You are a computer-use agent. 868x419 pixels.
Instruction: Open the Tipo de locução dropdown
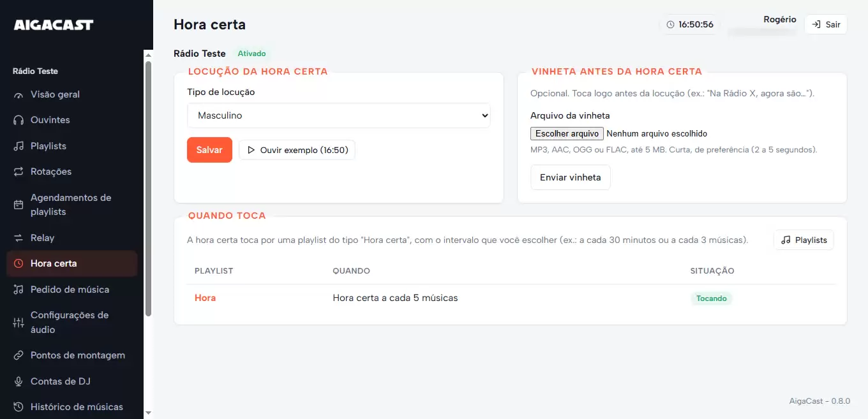tap(339, 115)
